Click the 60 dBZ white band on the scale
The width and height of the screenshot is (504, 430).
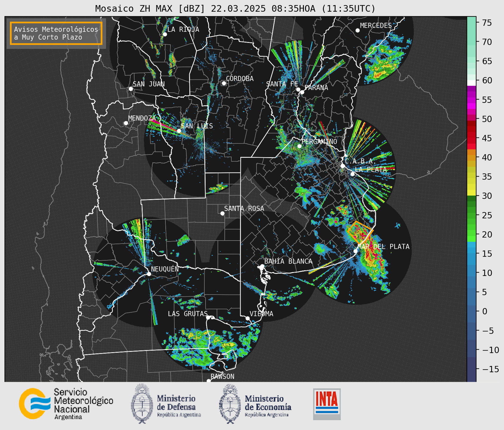point(471,83)
